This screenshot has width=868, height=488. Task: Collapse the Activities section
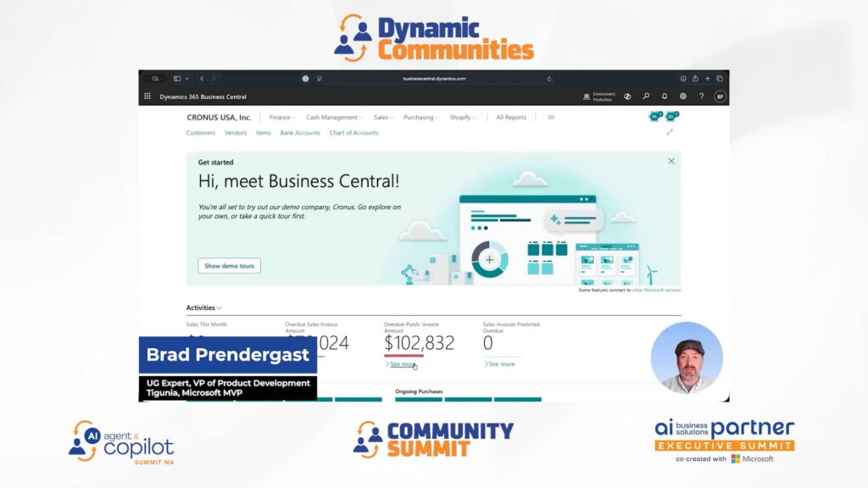203,308
